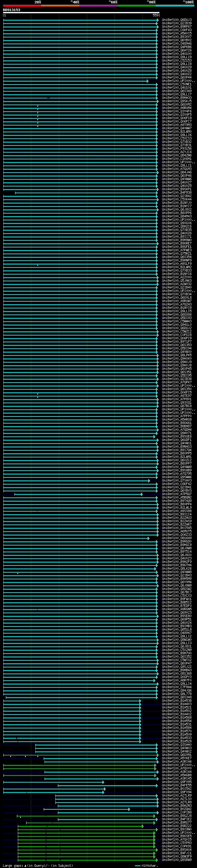Click the orange ~40% identity legend segment
This screenshot has width=197, height=868.
tap(60, 6)
